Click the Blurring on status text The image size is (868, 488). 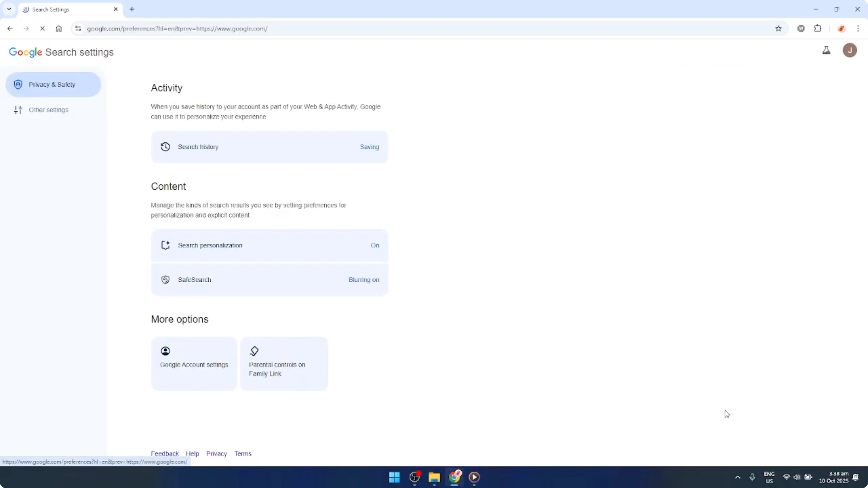click(364, 280)
